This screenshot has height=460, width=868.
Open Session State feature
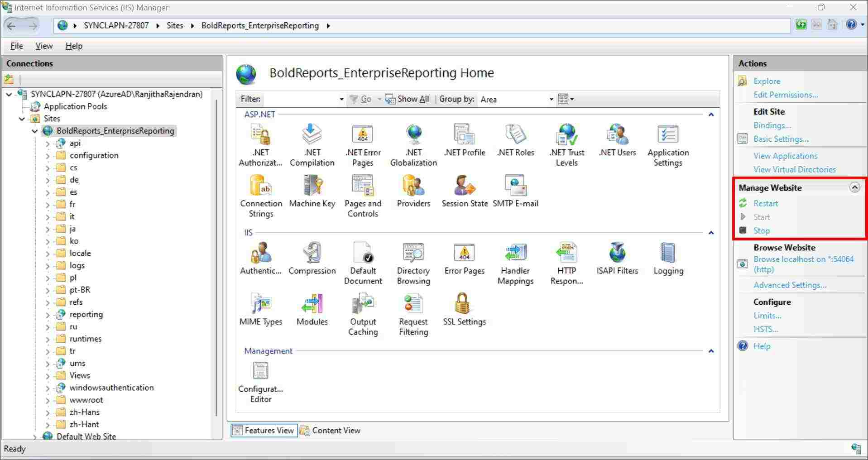tap(465, 192)
